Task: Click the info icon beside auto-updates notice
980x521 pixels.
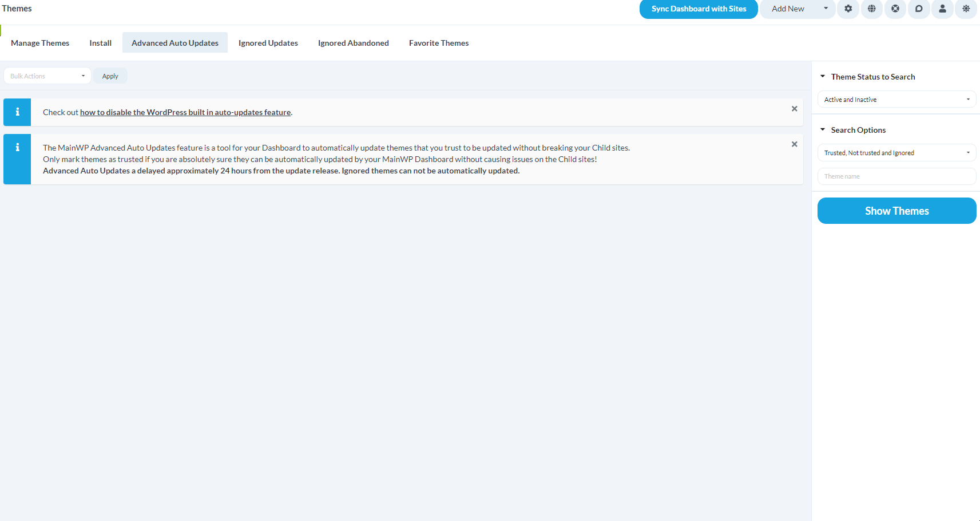Action: click(x=17, y=147)
